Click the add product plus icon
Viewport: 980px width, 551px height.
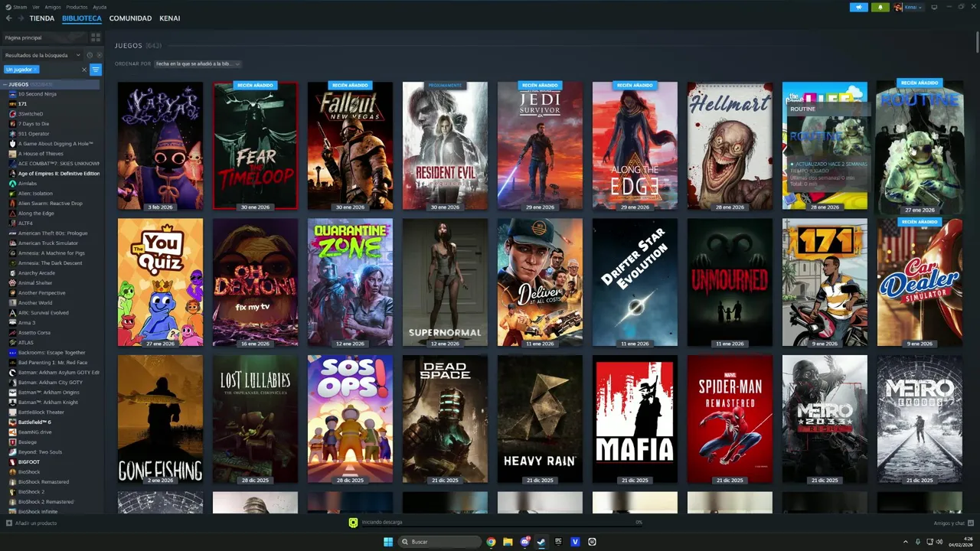pyautogui.click(x=9, y=523)
